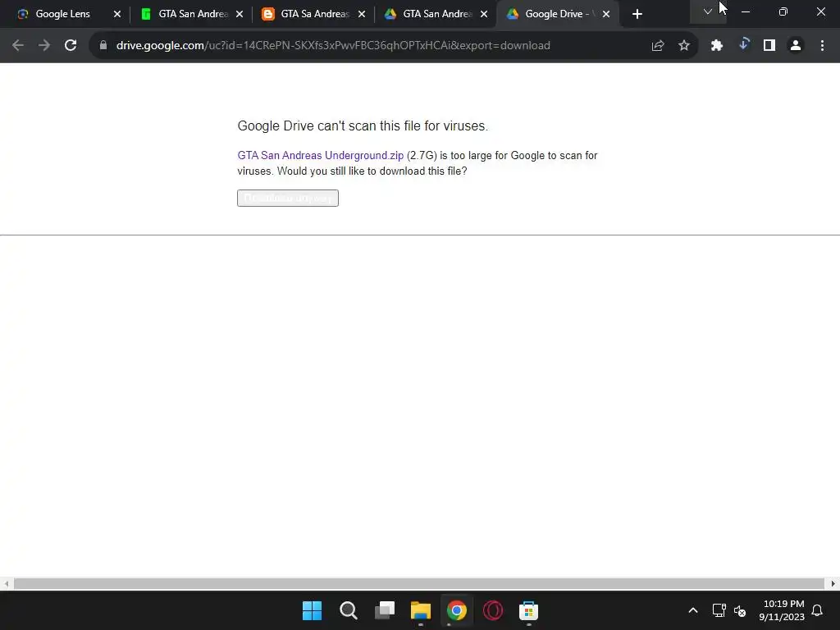
Task: Click the scrollbar left arrow
Action: (6, 583)
